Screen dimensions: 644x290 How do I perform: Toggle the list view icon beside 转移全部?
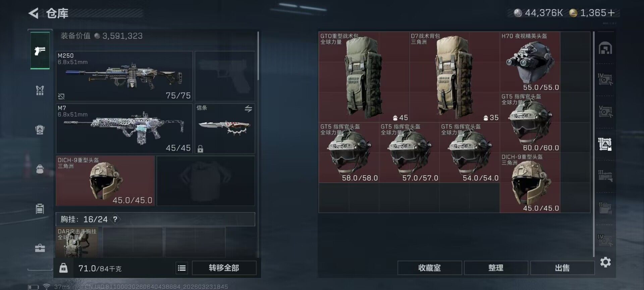[182, 268]
